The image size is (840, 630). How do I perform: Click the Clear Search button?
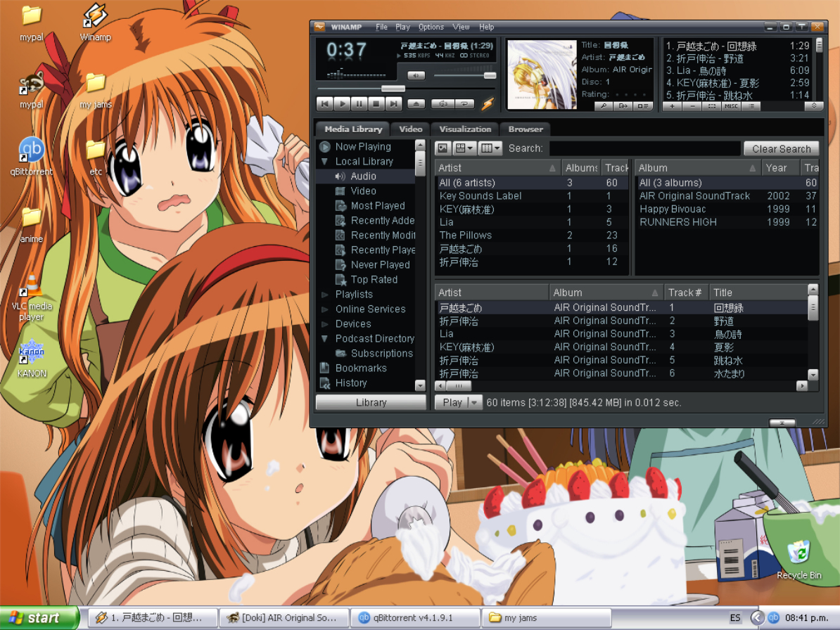[781, 149]
